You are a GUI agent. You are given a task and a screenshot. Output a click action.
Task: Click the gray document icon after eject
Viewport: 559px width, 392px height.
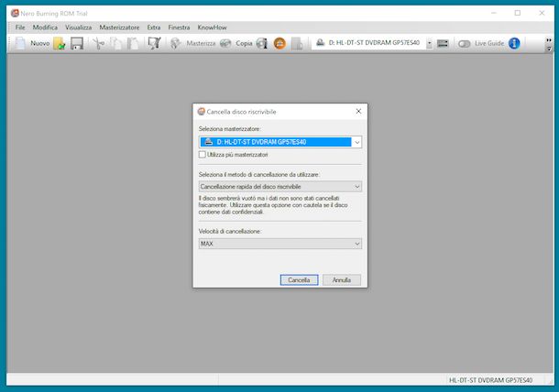pos(297,43)
